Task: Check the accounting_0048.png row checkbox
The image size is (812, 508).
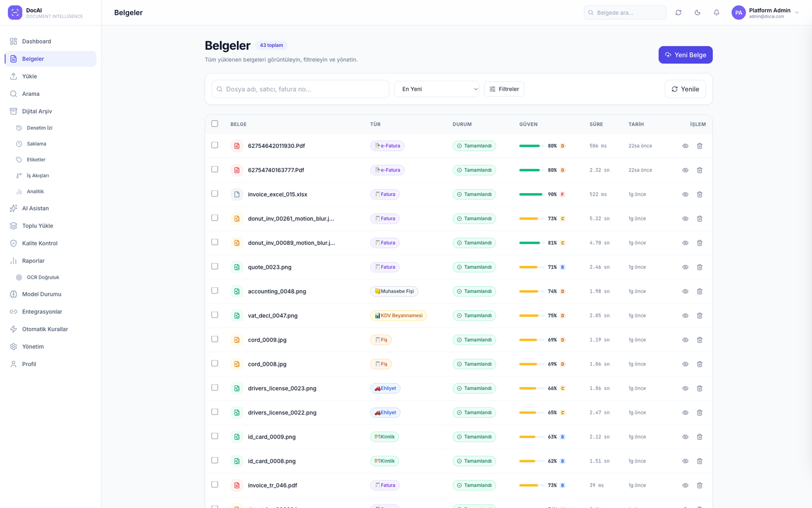Action: pyautogui.click(x=215, y=291)
